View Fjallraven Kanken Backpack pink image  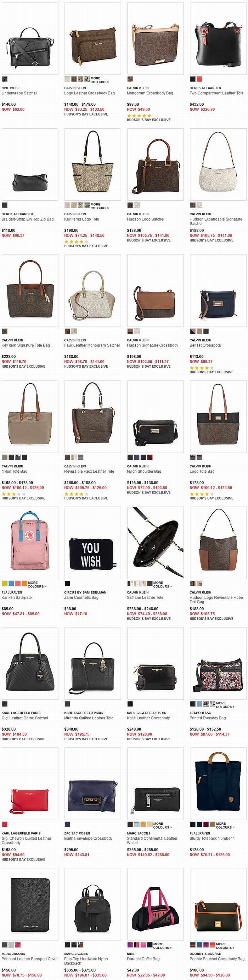click(30, 542)
